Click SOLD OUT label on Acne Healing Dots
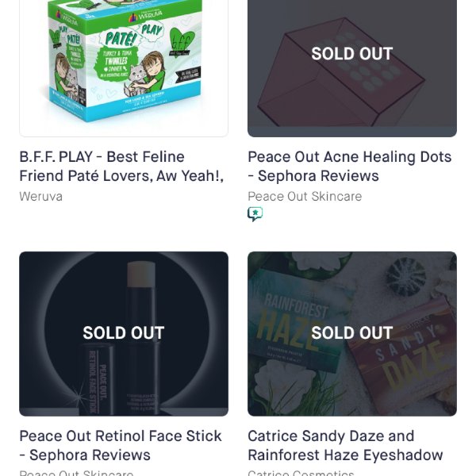This screenshot has width=476, height=476. pos(352,54)
